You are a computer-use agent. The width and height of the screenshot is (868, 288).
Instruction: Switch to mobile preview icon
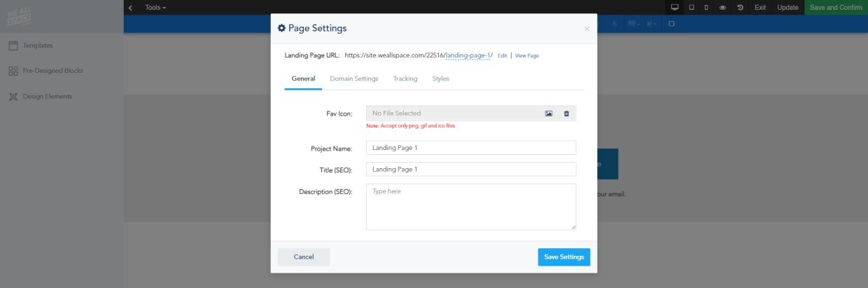pyautogui.click(x=706, y=7)
